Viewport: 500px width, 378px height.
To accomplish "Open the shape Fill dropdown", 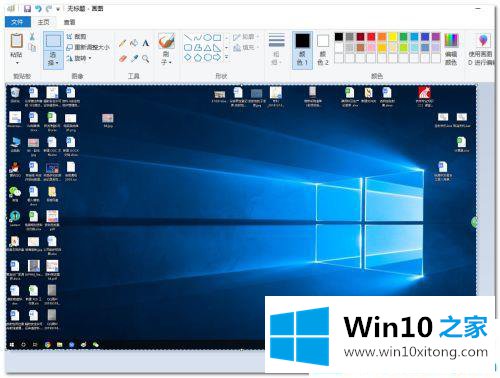I will point(246,48).
